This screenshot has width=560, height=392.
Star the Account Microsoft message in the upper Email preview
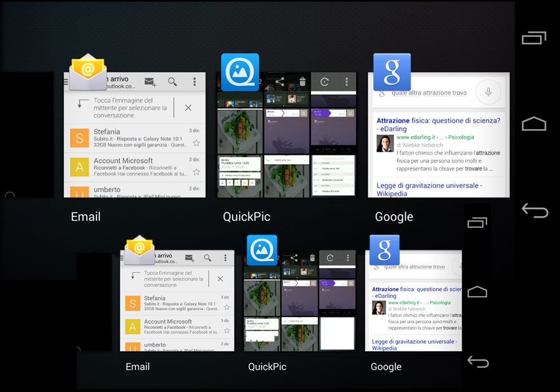click(196, 172)
